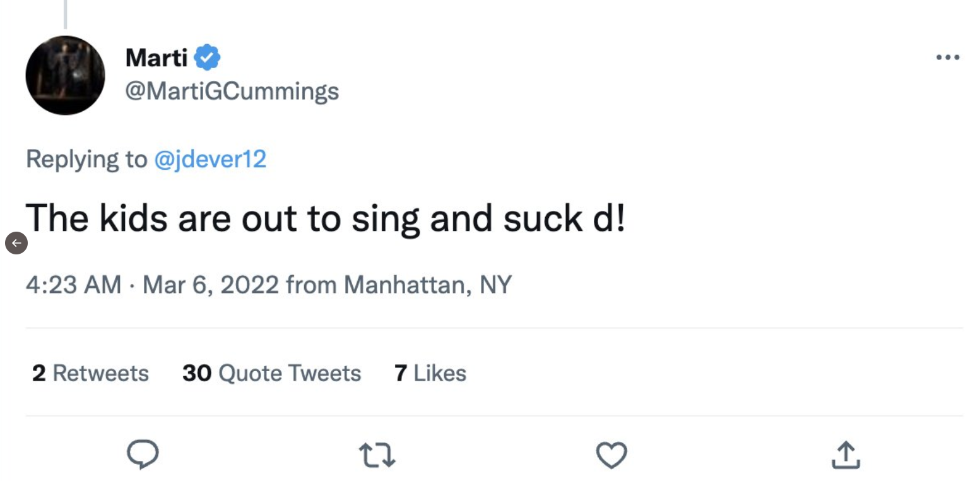This screenshot has width=980, height=481.
Task: Open Marti's profile picture
Action: coord(65,75)
